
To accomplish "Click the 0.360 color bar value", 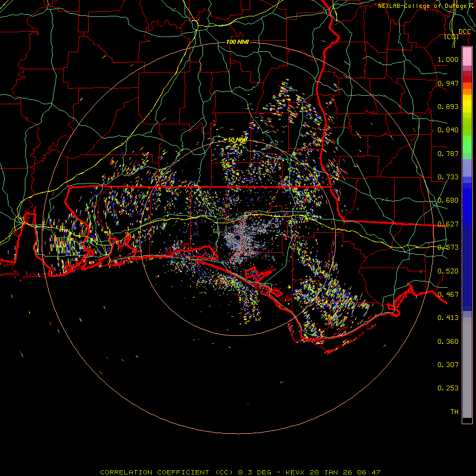I will tap(448, 342).
